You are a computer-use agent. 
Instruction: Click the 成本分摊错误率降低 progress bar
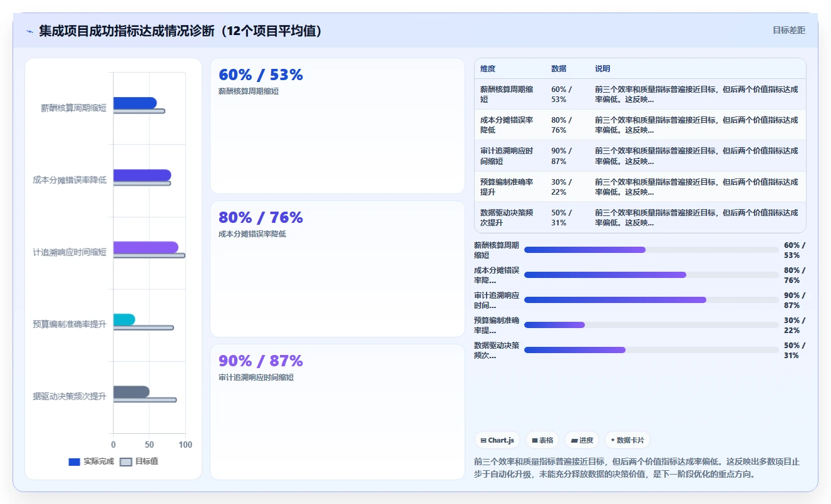651,275
